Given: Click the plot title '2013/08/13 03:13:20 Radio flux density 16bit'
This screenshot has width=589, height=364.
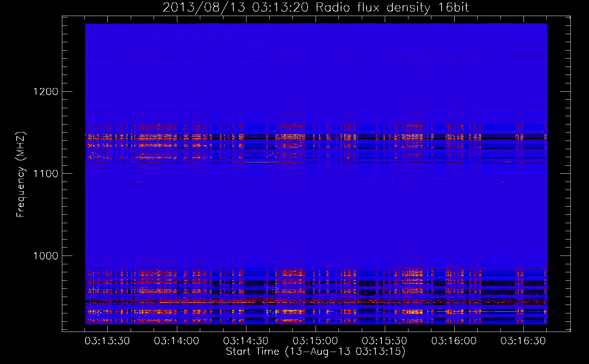Looking at the screenshot, I should coord(316,8).
